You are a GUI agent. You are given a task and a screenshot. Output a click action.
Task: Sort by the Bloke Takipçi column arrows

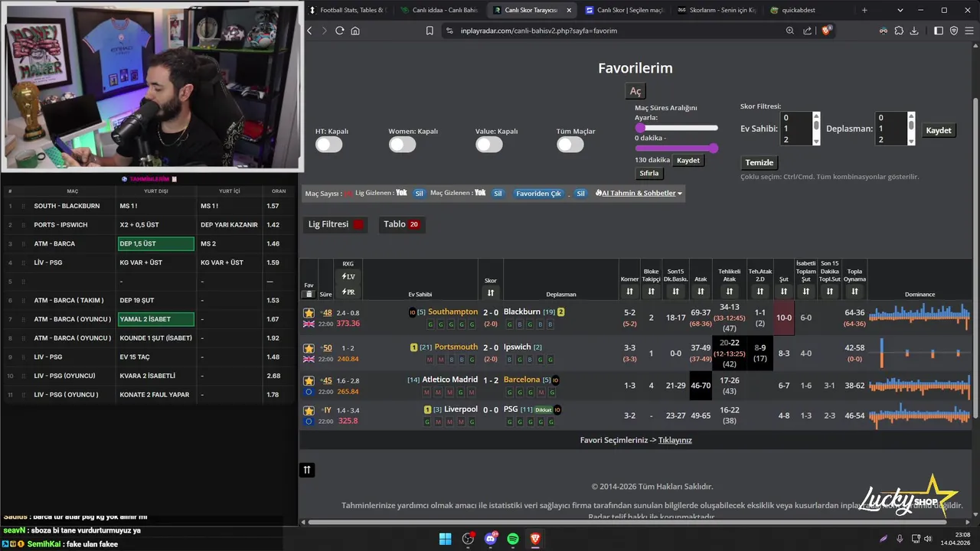tap(651, 292)
